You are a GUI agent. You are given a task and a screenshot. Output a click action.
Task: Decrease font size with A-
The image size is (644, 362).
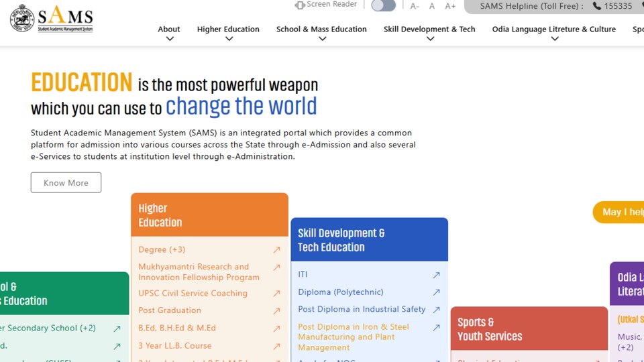click(415, 6)
